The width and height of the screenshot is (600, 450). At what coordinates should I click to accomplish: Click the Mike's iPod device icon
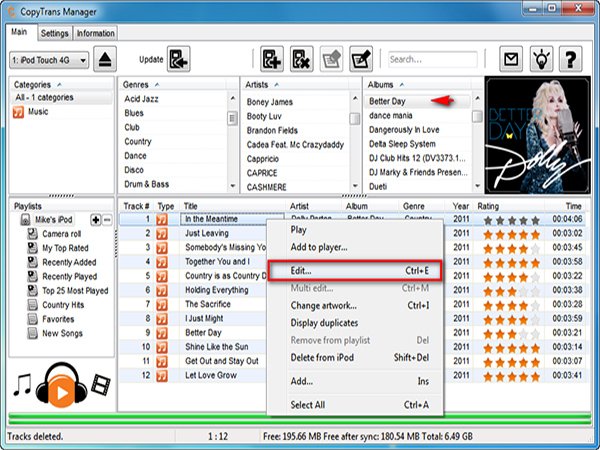click(25, 220)
